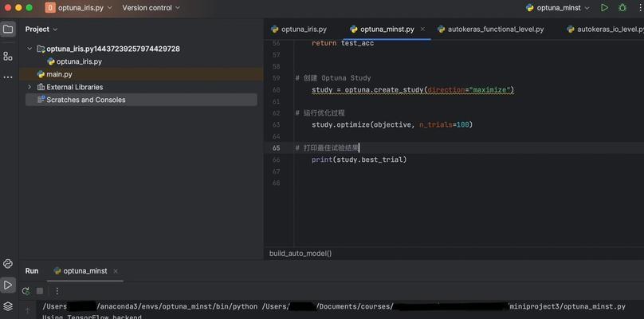
Task: Switch to the optuna_iris.py editor tab
Action: tap(299, 30)
